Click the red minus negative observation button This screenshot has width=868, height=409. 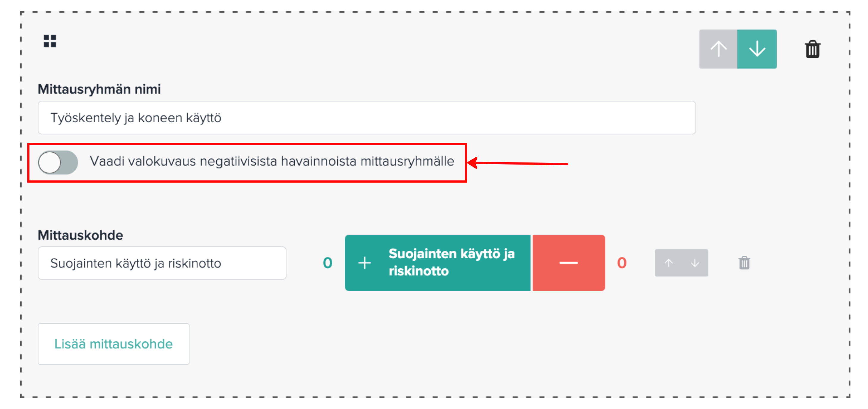click(x=569, y=263)
